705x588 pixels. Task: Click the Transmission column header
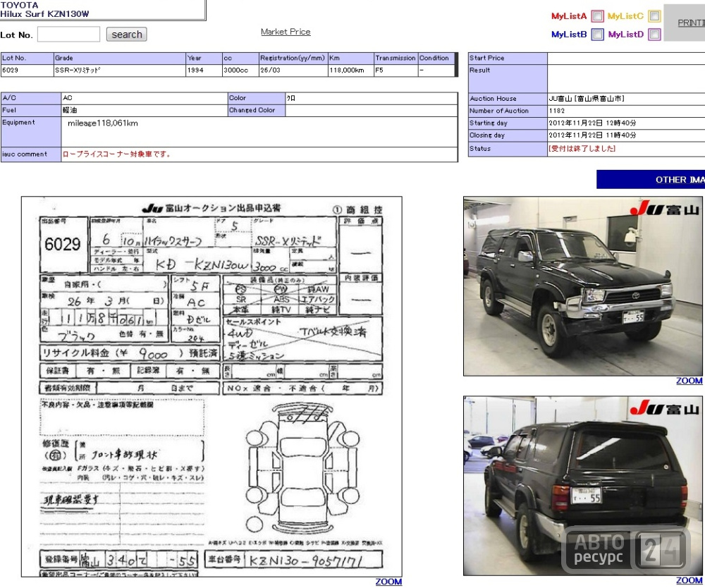tap(396, 58)
